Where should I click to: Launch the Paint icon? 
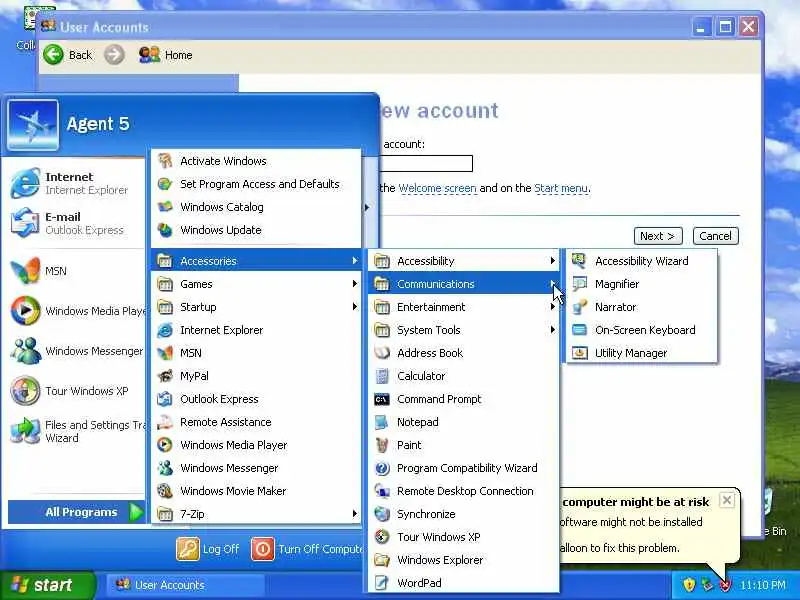tap(382, 445)
